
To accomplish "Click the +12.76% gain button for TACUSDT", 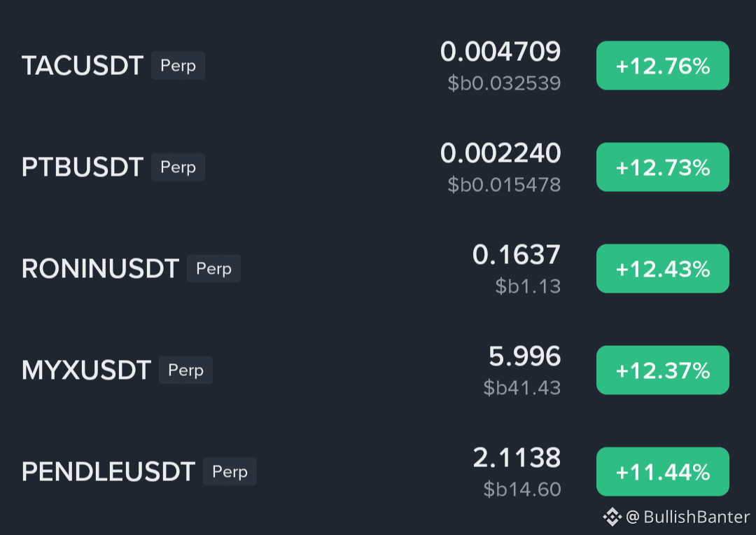I will [x=662, y=65].
